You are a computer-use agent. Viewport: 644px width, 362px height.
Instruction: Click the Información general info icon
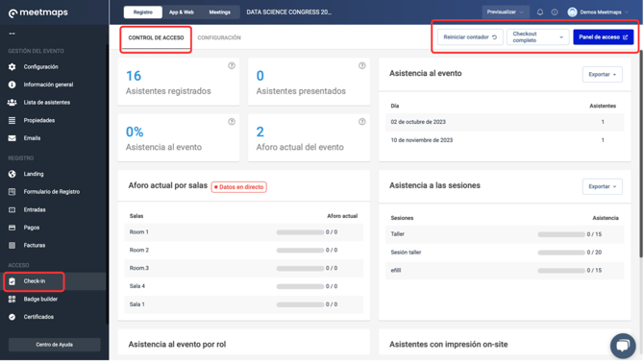(12, 84)
